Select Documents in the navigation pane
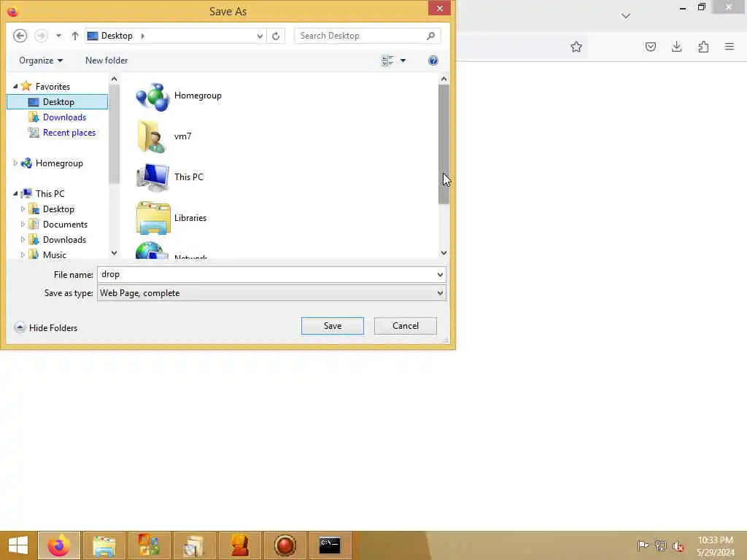Screen dimensions: 747x560 pyautogui.click(x=65, y=224)
